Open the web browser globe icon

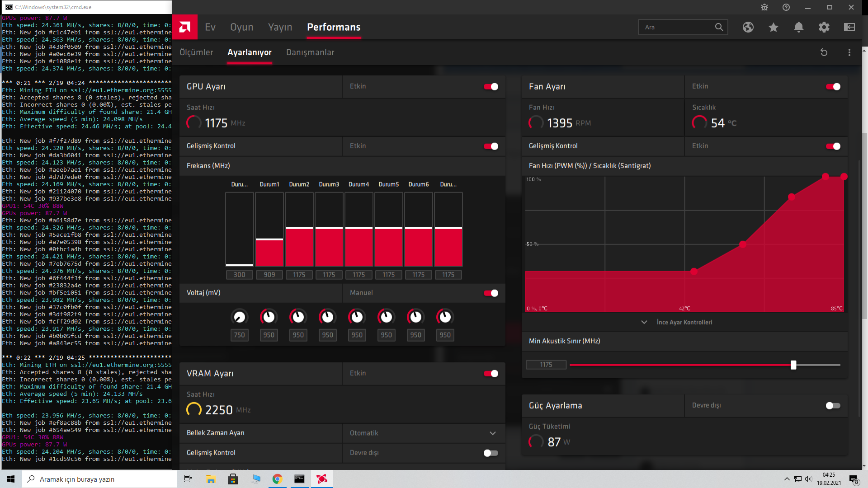click(x=748, y=27)
